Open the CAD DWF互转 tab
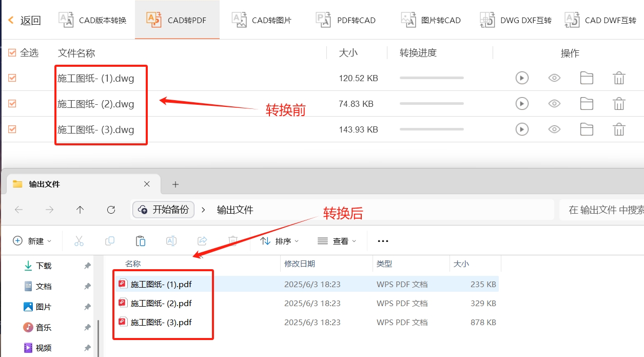 (x=600, y=21)
